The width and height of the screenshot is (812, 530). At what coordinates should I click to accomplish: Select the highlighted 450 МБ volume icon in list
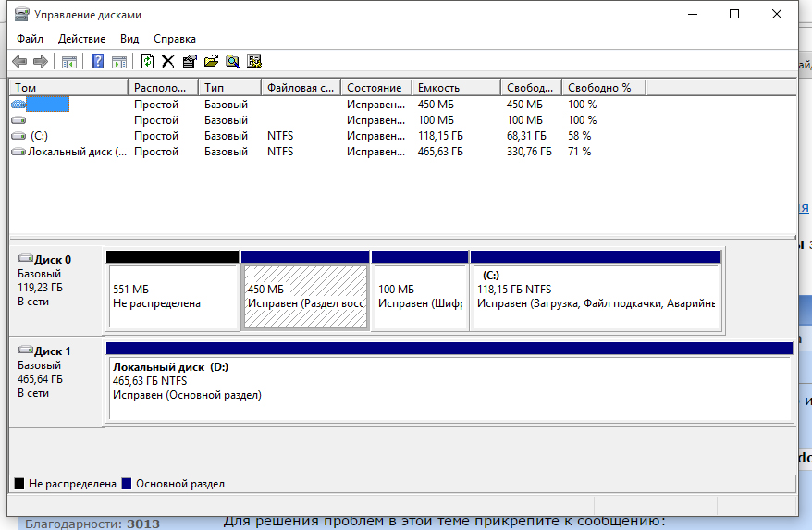tap(18, 105)
